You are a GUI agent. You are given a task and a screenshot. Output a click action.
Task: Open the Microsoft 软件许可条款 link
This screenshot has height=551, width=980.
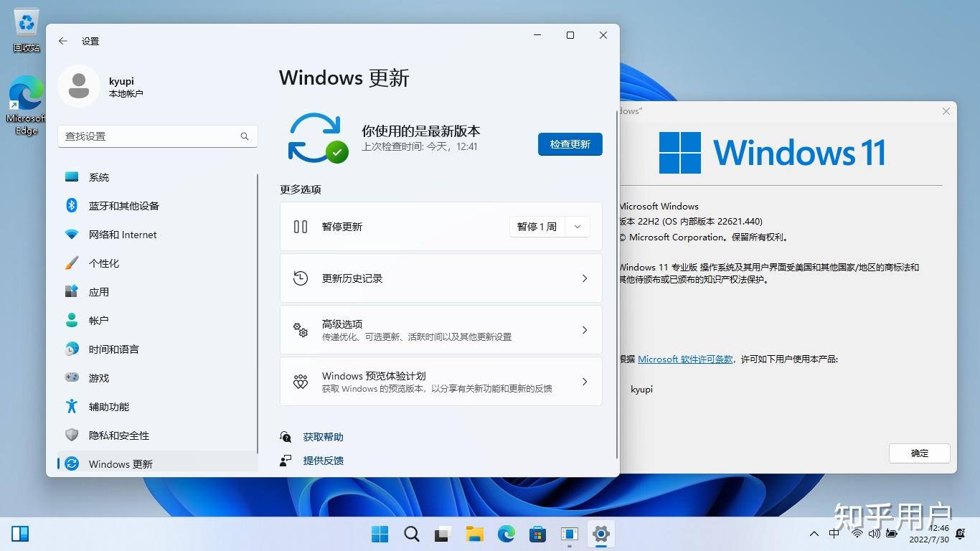pyautogui.click(x=684, y=359)
